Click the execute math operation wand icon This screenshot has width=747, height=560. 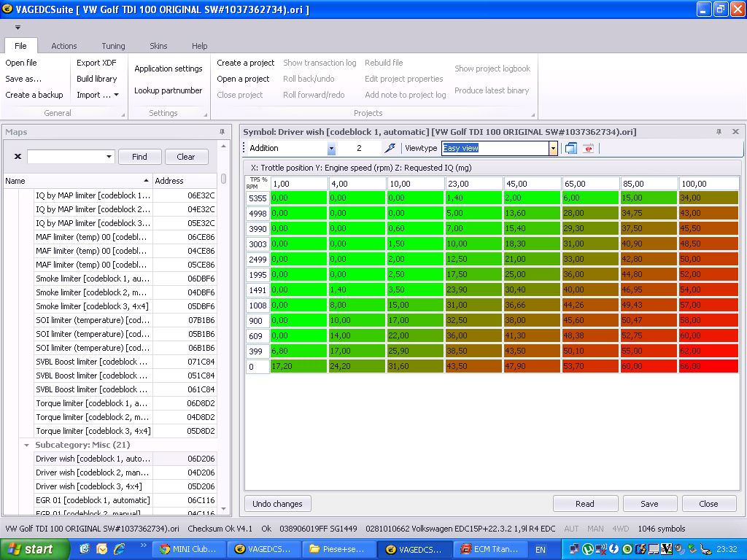pos(390,148)
